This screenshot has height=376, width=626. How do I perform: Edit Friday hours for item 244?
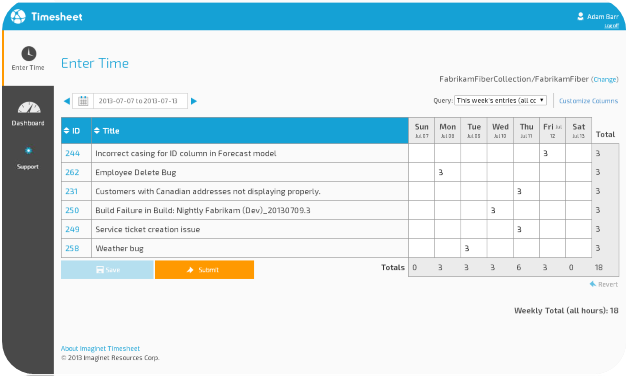(553, 153)
